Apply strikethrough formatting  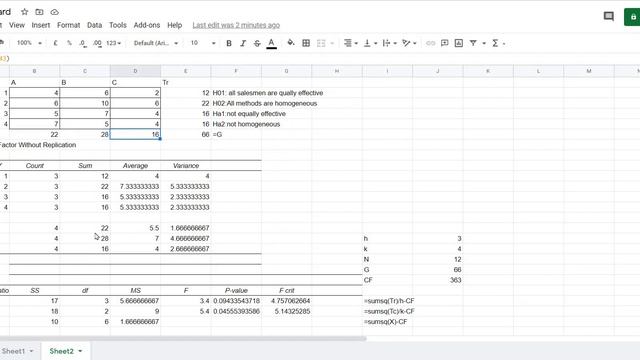point(257,43)
